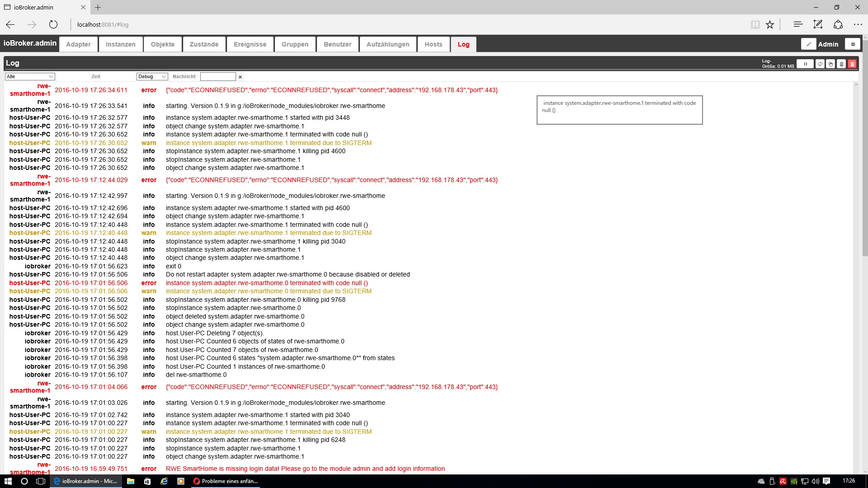Click the red trash icon in the log header

point(852,64)
